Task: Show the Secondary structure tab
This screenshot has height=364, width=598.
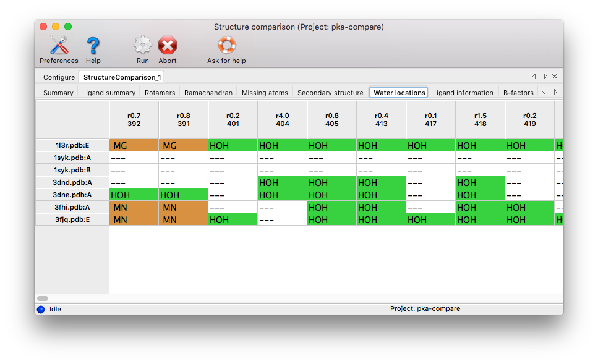Action: click(330, 93)
